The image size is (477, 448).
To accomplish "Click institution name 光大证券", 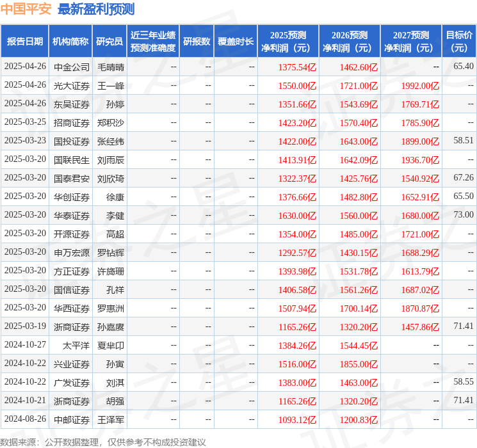I will tap(72, 86).
